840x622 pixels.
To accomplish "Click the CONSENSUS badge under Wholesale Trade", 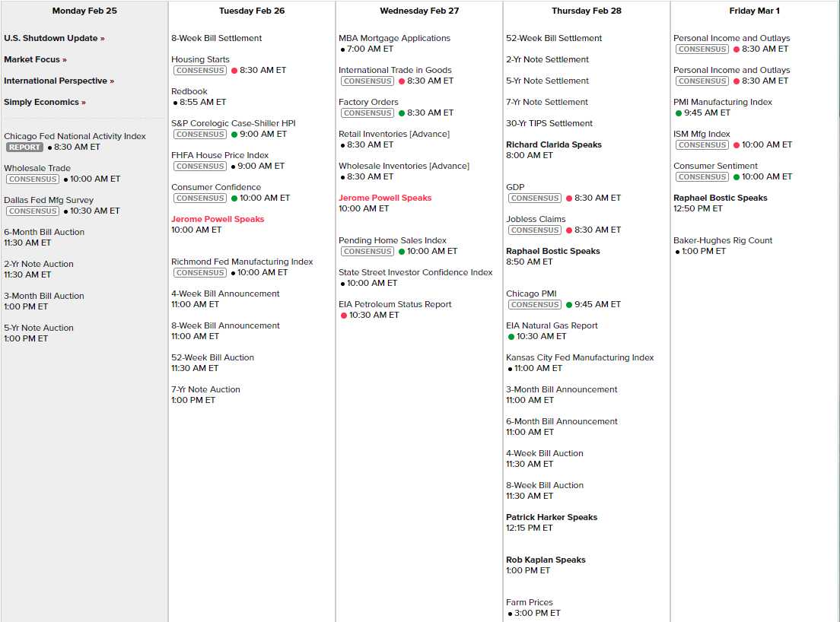I will tap(33, 179).
